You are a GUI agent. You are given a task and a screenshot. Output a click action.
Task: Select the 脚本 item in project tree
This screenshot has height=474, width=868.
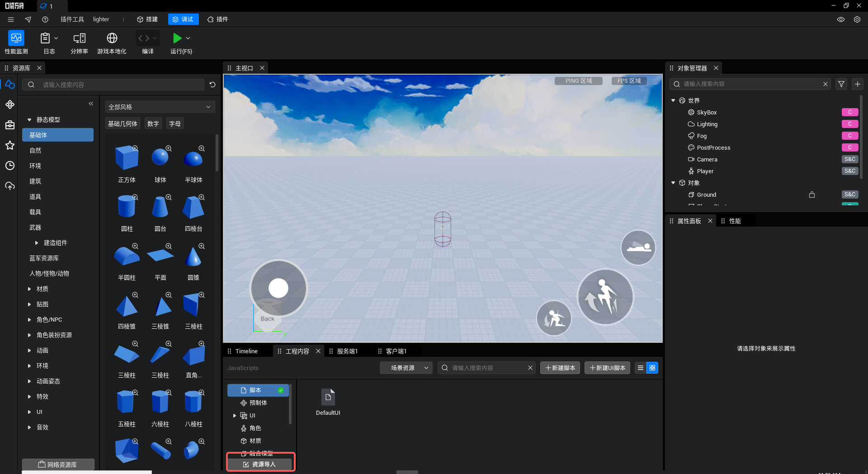258,390
